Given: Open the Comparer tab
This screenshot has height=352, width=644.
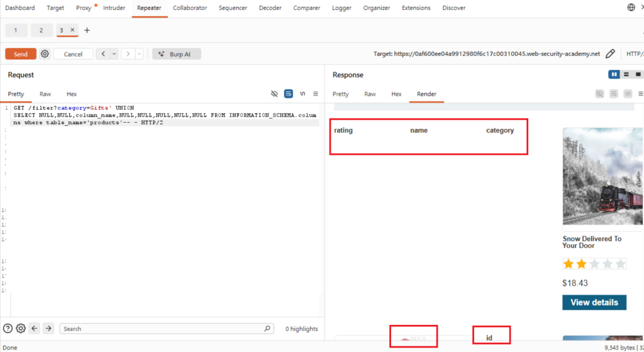Looking at the screenshot, I should 306,8.
